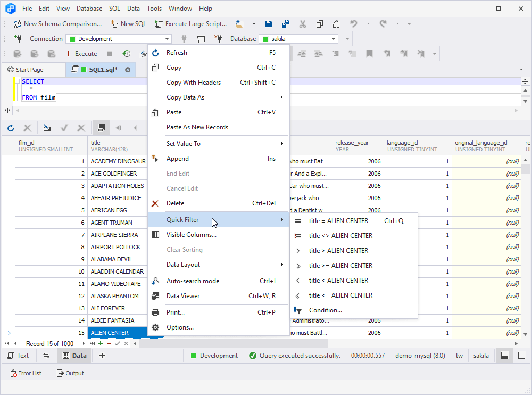The image size is (532, 395).
Task: Toggle the card view layout button in grid toolbar
Action: pyautogui.click(x=101, y=128)
